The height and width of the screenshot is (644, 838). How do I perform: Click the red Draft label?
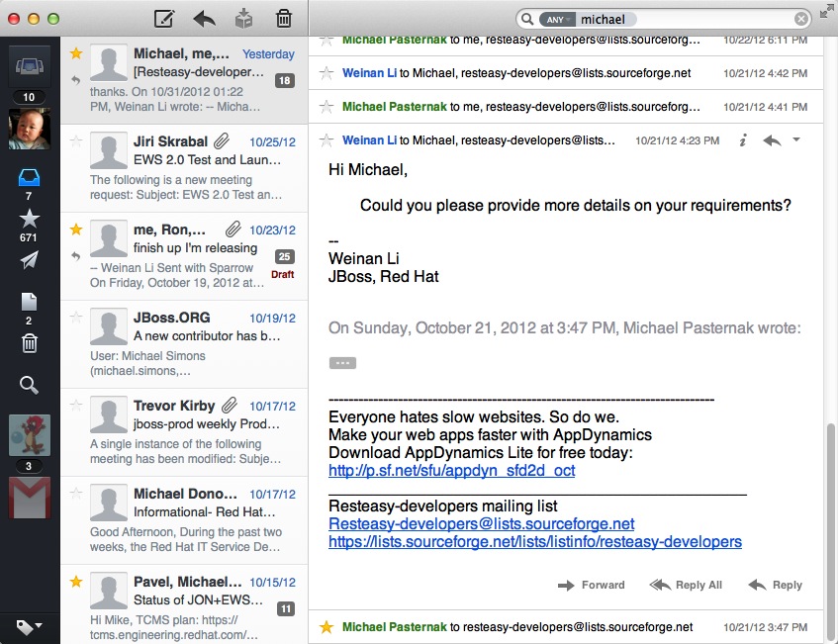click(x=283, y=275)
